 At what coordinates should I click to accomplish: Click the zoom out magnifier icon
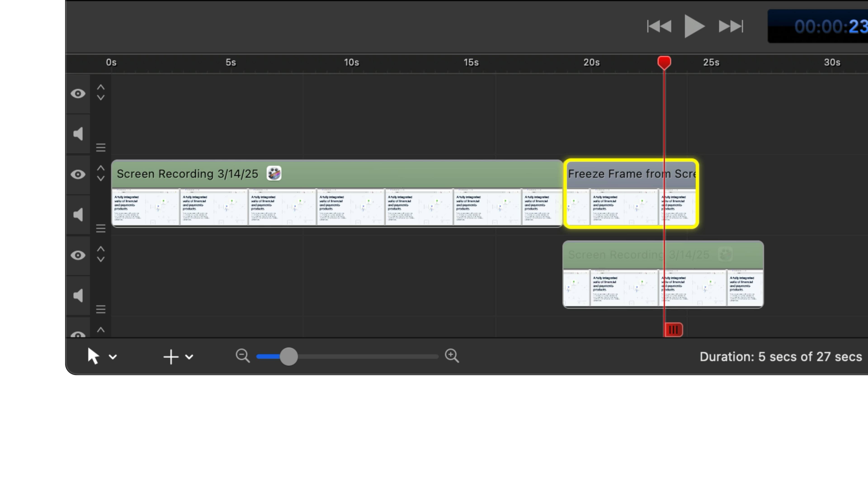243,356
